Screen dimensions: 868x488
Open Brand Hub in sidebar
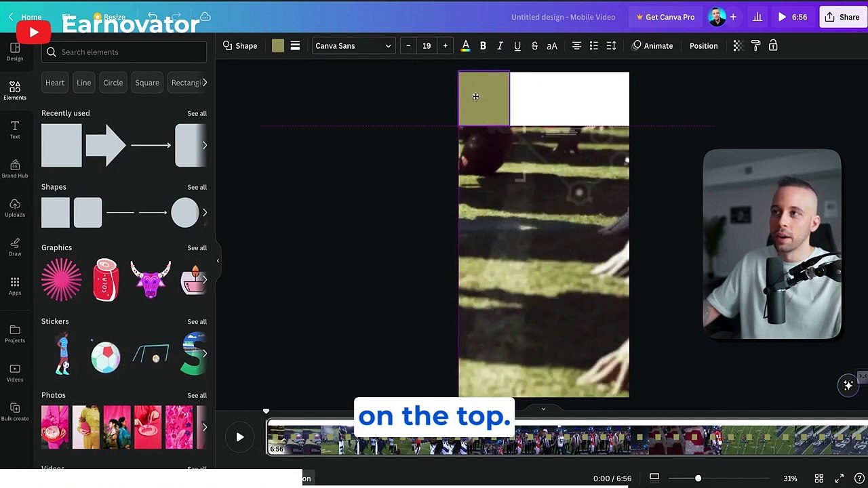[x=15, y=168]
